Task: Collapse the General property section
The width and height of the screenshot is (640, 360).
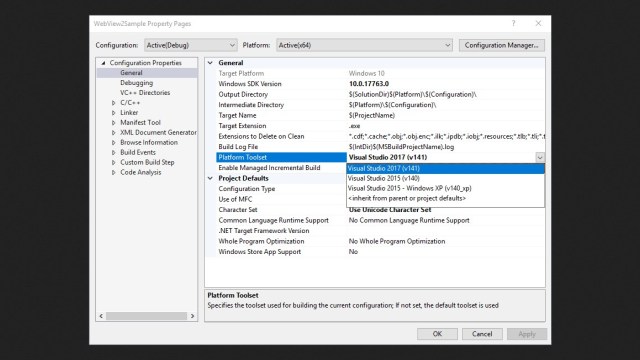Action: (210, 63)
